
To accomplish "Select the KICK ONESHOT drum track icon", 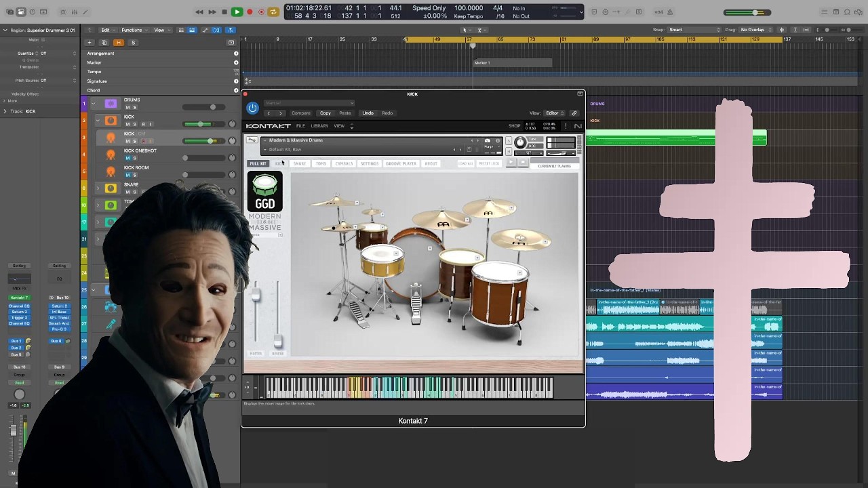I will [111, 155].
